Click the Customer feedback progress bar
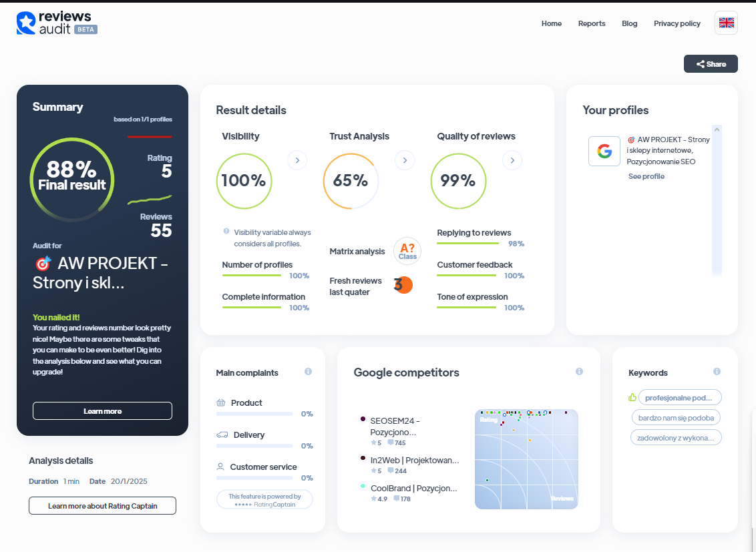The image size is (756, 552). (466, 276)
